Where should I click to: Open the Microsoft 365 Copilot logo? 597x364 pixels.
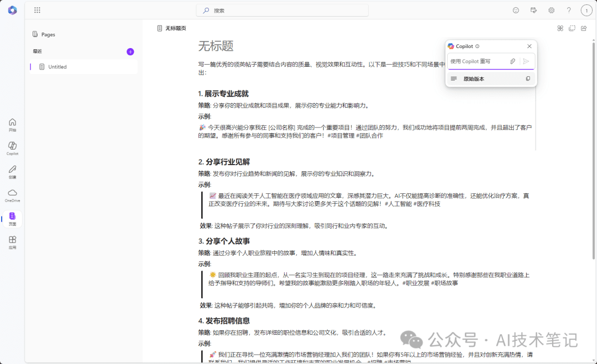[x=12, y=10]
